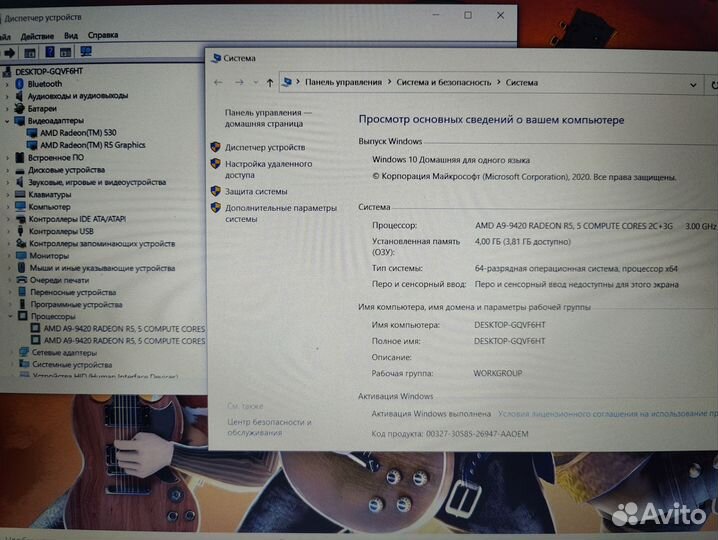Screen dimensions: 718x540
Task: Select Аудиовходы и аудиовыходы tree item
Action: point(78,96)
